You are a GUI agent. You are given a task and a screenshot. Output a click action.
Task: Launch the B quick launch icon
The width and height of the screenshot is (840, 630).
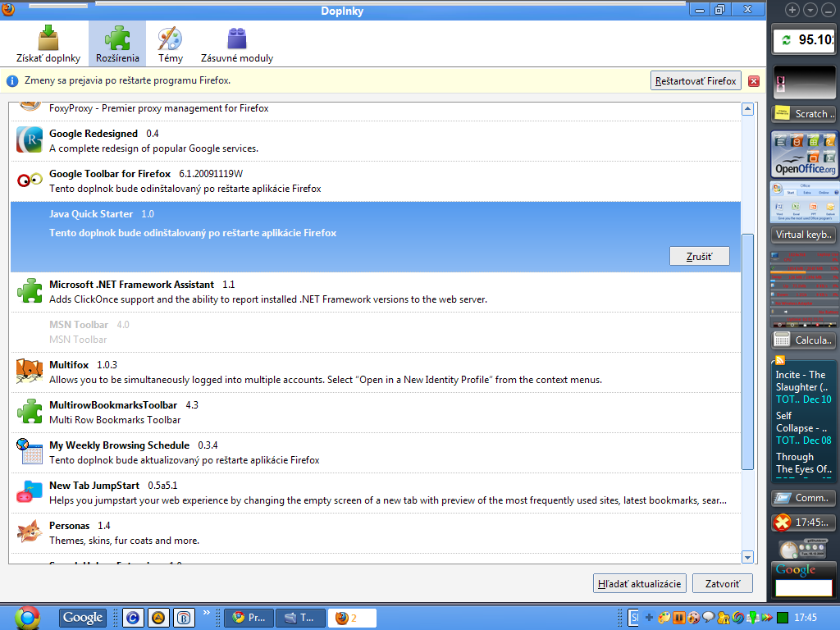tap(185, 618)
